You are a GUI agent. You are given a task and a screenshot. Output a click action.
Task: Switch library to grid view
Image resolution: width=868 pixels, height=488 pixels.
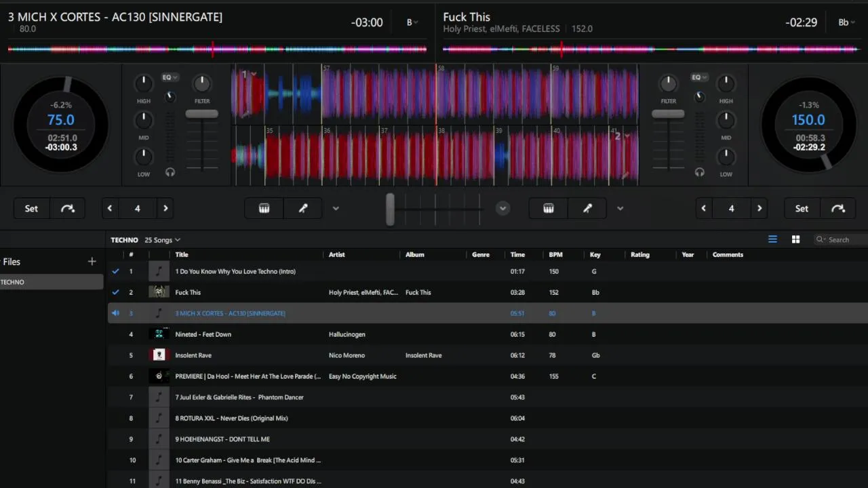click(x=795, y=239)
